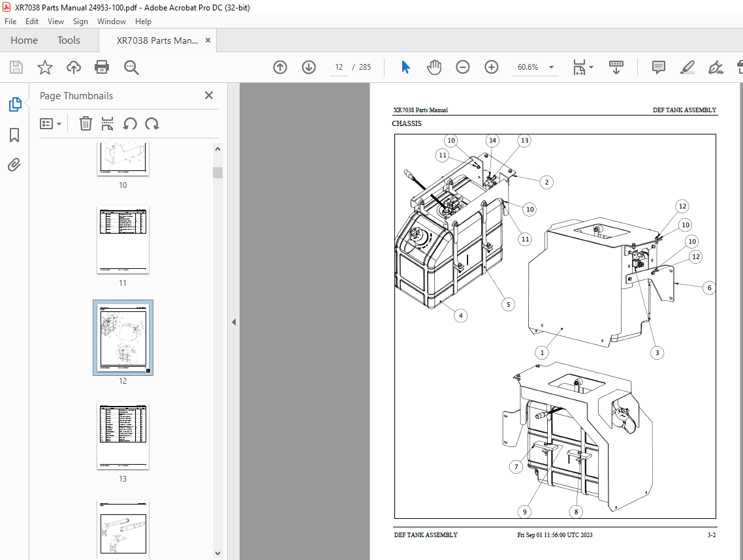Viewport: 743px width, 560px height.
Task: Open the File menu
Action: (10, 22)
